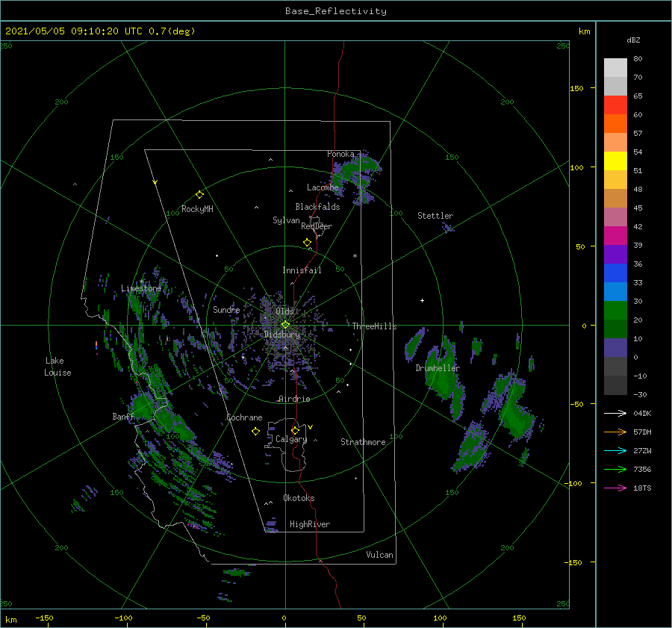The height and width of the screenshot is (628, 672).
Task: Click the white plus marker north of Drumheller
Action: (422, 300)
